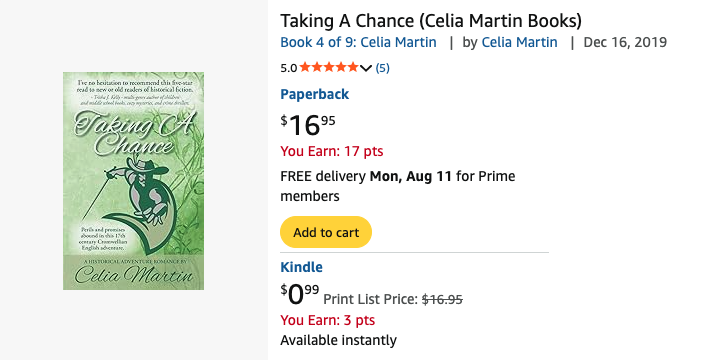Click the You Earn: 3 pts text
This screenshot has width=715, height=360.
point(327,320)
